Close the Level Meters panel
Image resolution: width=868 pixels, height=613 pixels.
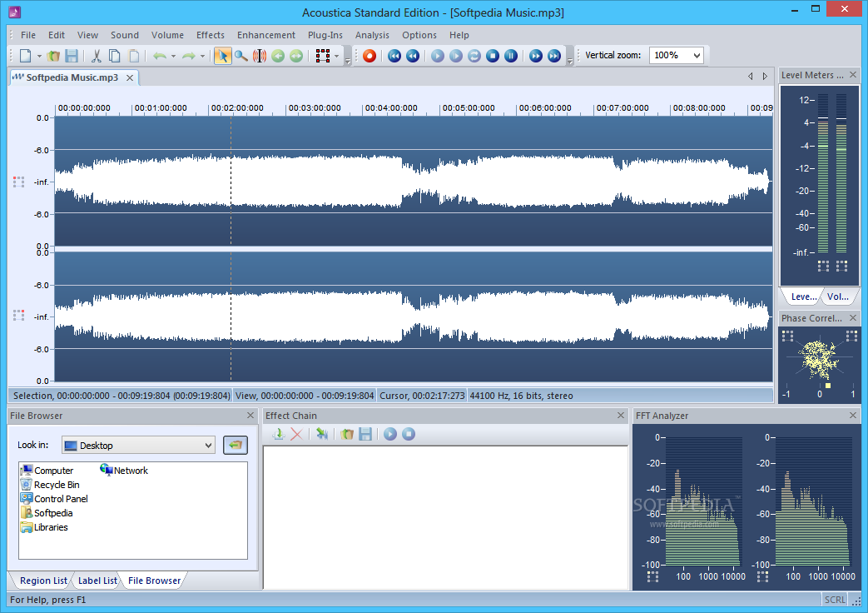(x=853, y=74)
